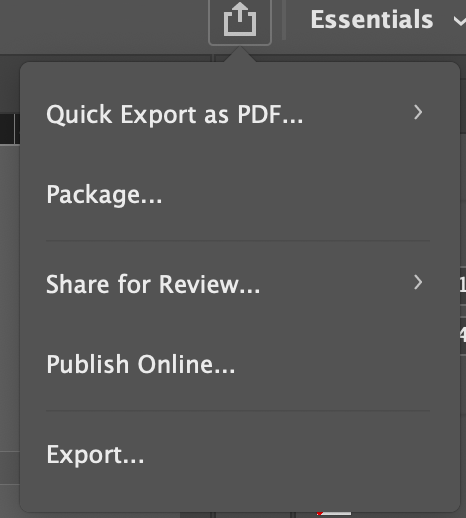466x518 pixels.
Task: Click the partially visible field showing 4
Action: [x=463, y=334]
